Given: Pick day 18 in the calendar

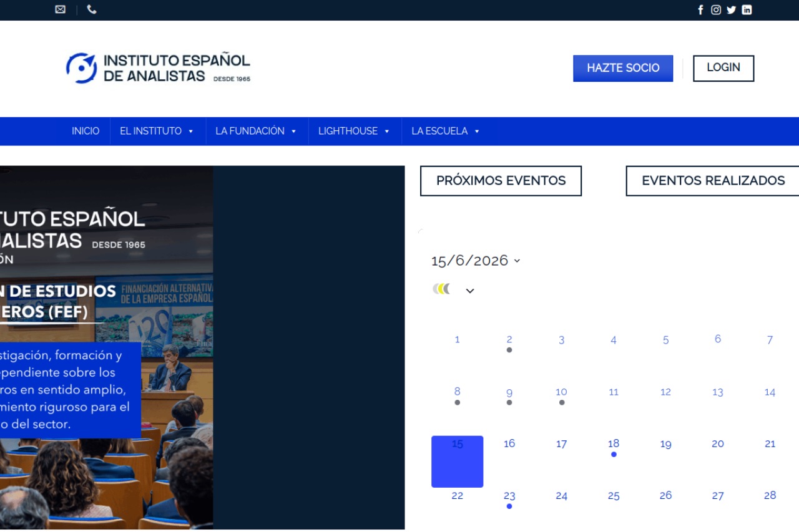Looking at the screenshot, I should [x=614, y=444].
